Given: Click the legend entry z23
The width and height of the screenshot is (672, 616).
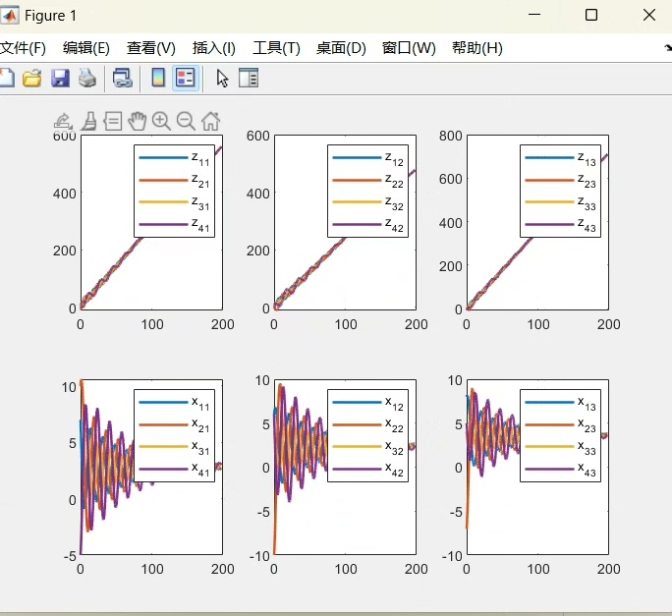Looking at the screenshot, I should pos(587,181).
